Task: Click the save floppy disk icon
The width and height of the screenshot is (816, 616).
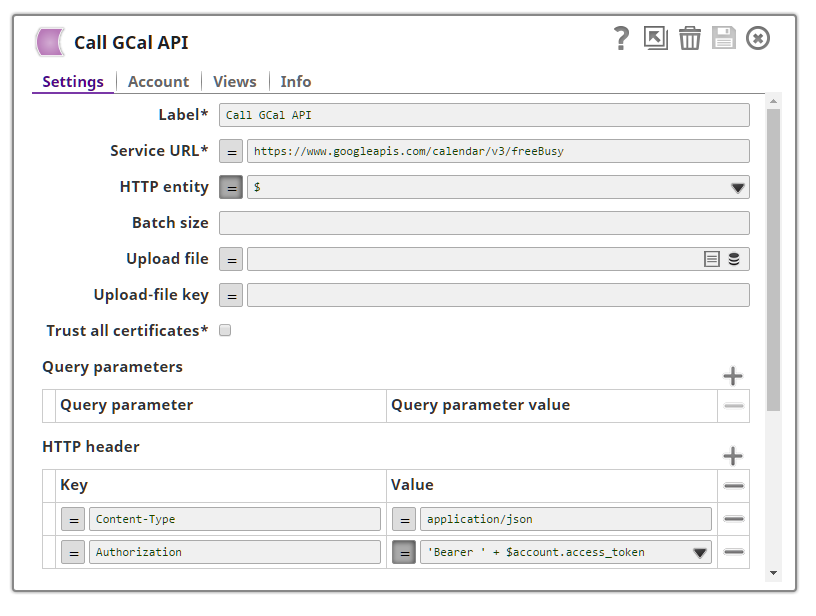Action: coord(724,38)
